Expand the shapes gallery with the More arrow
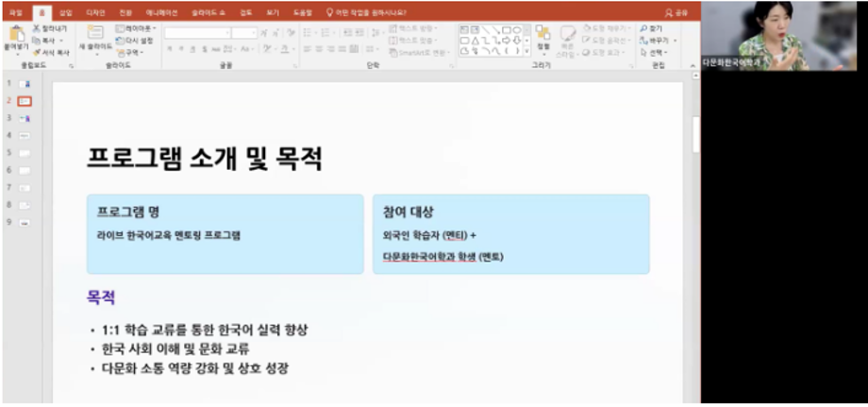The image size is (868, 407). tap(526, 51)
